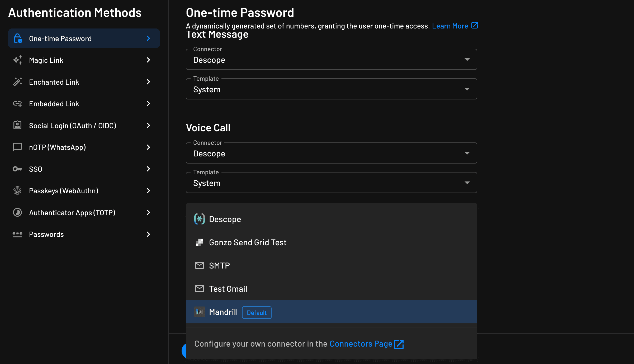
Task: Click the Magic Link sparkles icon
Action: [17, 60]
